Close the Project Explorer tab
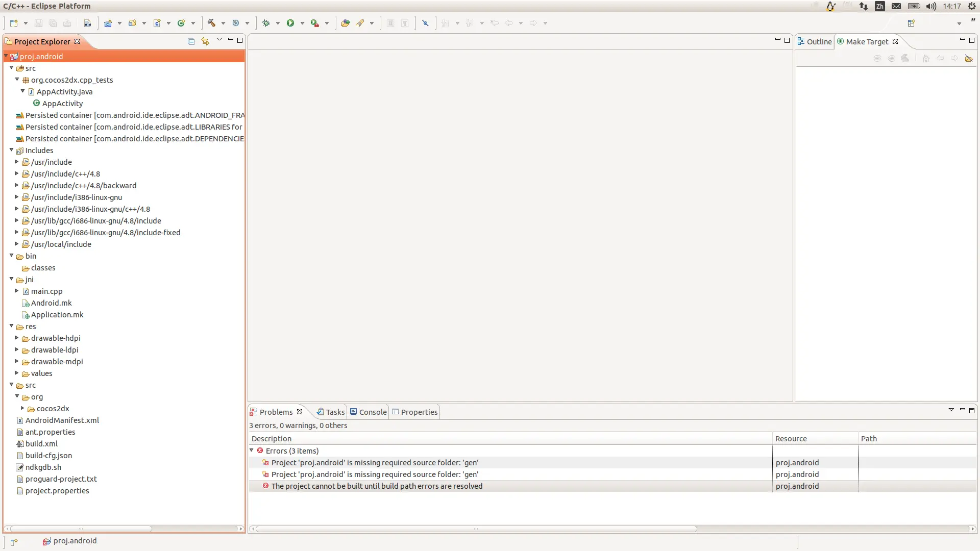 [x=77, y=41]
